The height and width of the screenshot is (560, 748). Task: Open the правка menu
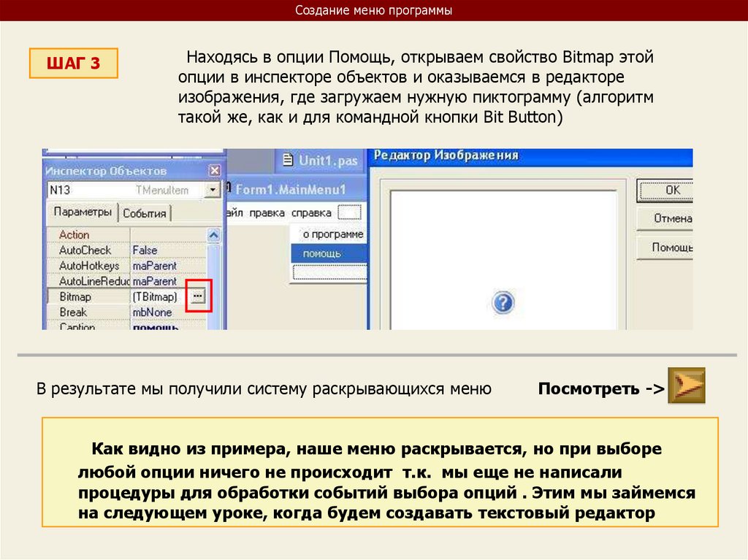click(x=267, y=212)
